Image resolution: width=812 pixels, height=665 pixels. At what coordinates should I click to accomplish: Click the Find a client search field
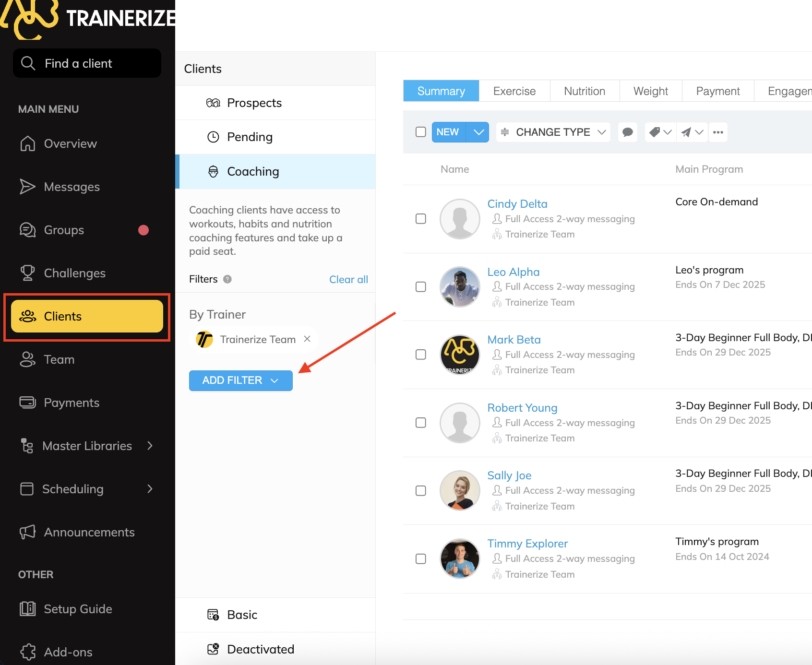pyautogui.click(x=87, y=63)
